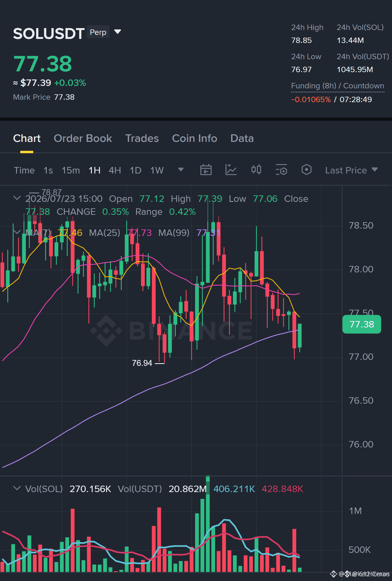The width and height of the screenshot is (392, 581).
Task: Collapse the Vol(SOL) volume legend
Action: pyautogui.click(x=17, y=488)
